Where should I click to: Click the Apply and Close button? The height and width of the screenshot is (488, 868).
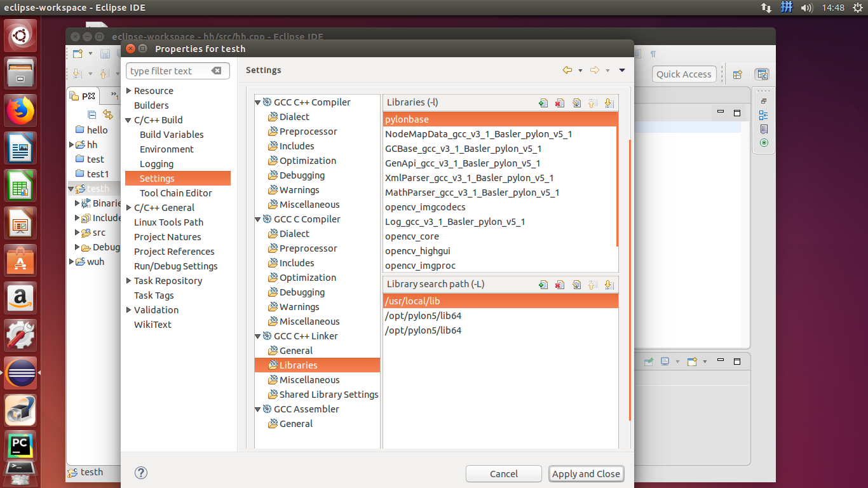[x=586, y=473]
